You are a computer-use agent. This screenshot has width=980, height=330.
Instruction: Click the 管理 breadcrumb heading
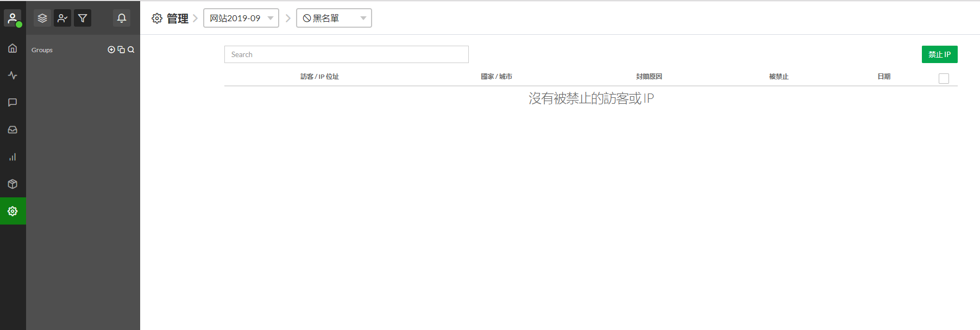(x=177, y=18)
